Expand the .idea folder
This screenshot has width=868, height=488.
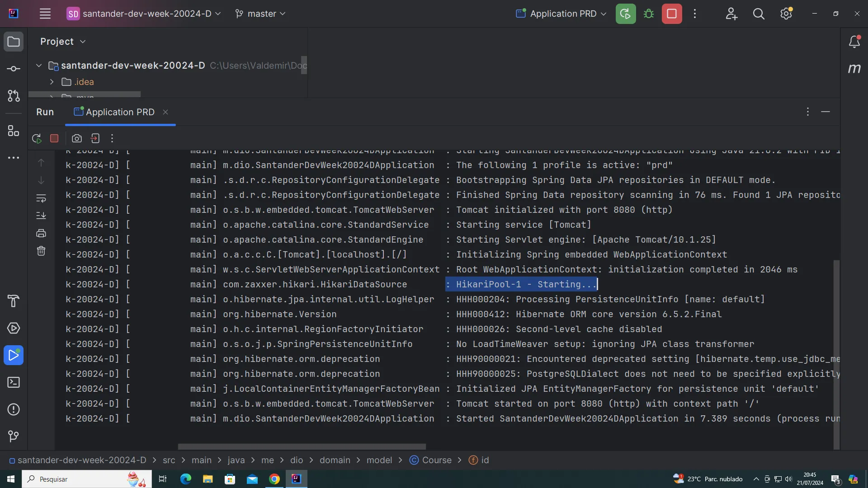pos(52,82)
